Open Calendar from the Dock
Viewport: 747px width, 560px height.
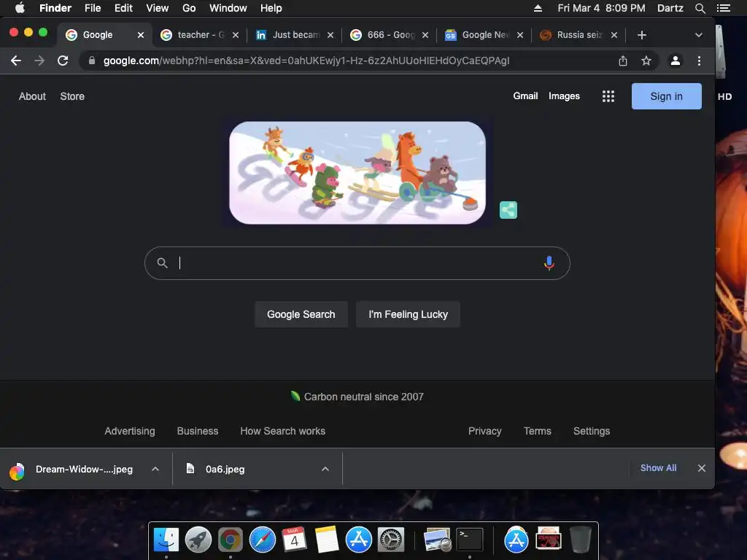click(294, 540)
